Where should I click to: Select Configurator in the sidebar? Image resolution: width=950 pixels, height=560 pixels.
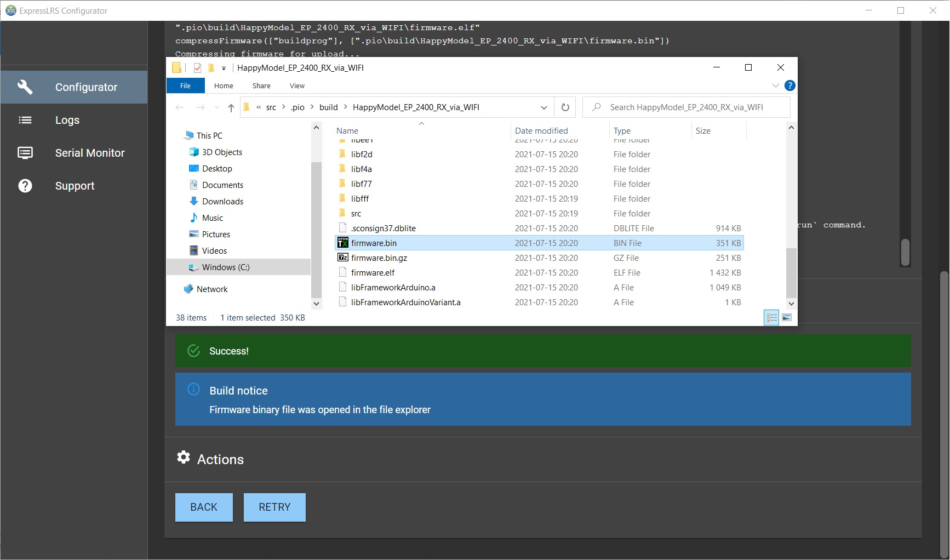click(x=74, y=87)
